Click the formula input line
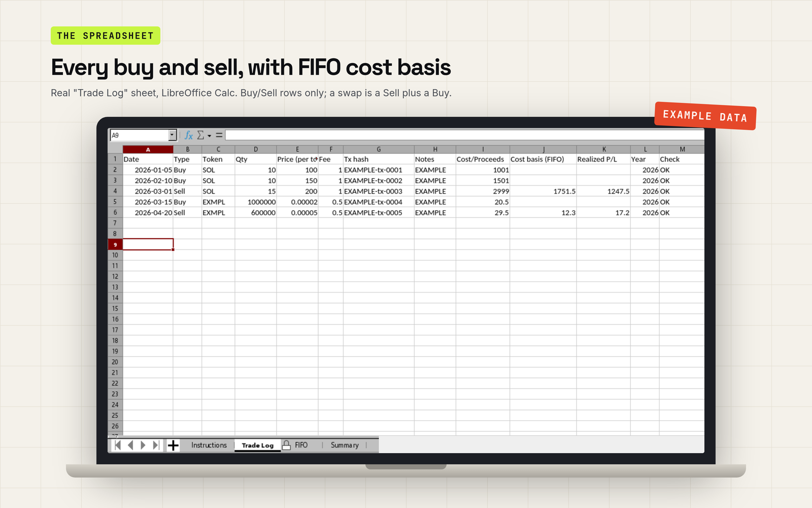 pos(464,135)
